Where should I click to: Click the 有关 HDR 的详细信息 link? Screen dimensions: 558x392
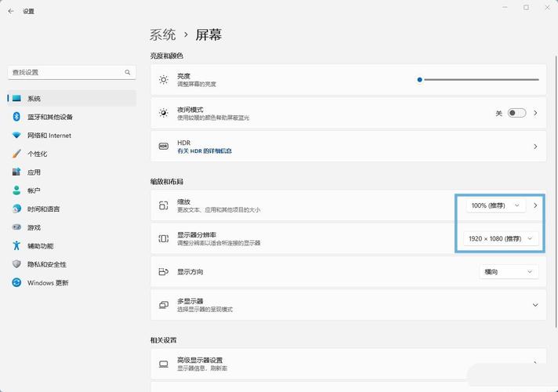(x=205, y=151)
